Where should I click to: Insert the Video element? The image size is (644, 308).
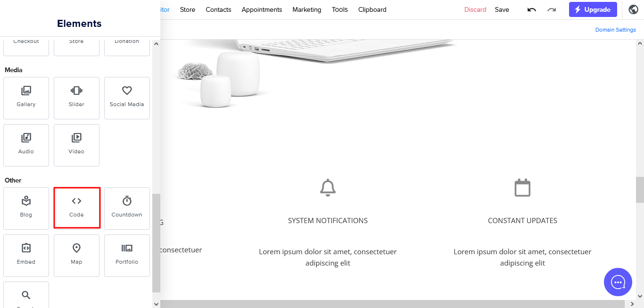click(76, 145)
